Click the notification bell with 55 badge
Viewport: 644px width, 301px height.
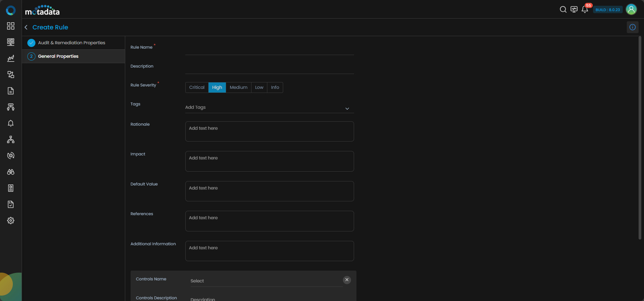(x=585, y=9)
